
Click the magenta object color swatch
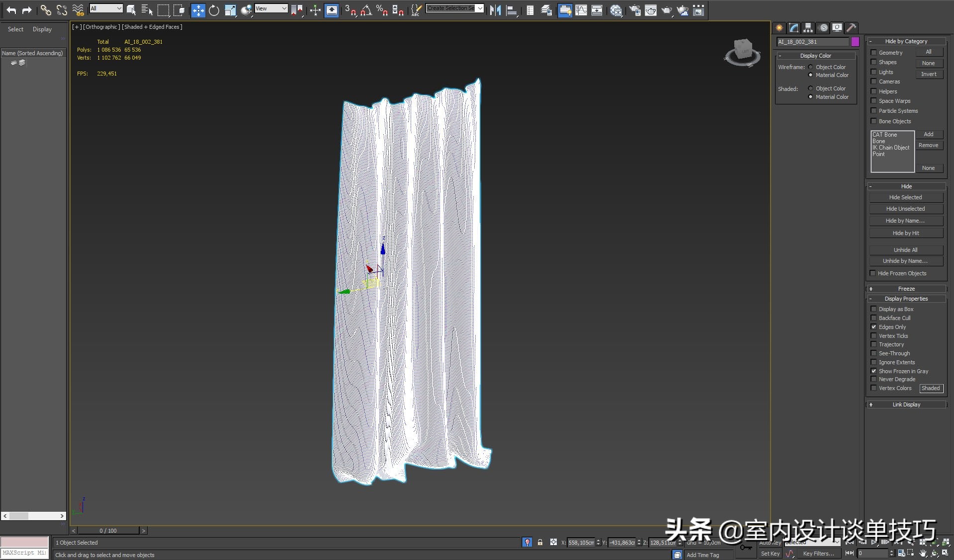(855, 42)
